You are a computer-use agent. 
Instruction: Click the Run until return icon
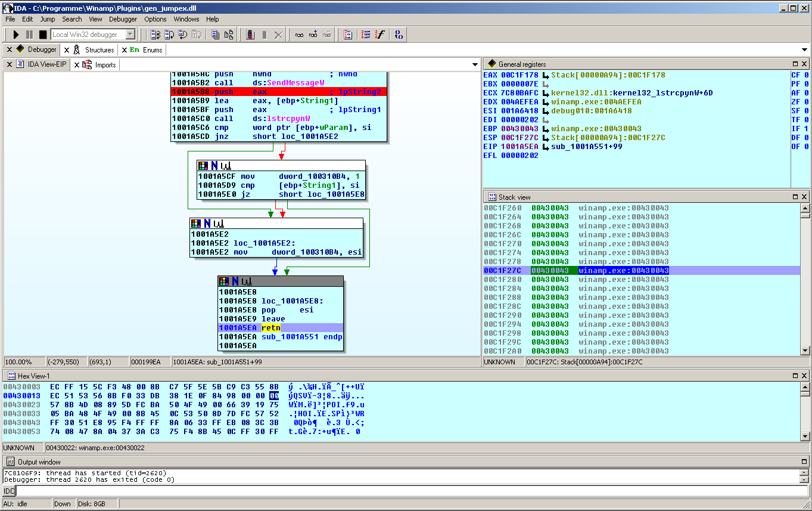[183, 35]
